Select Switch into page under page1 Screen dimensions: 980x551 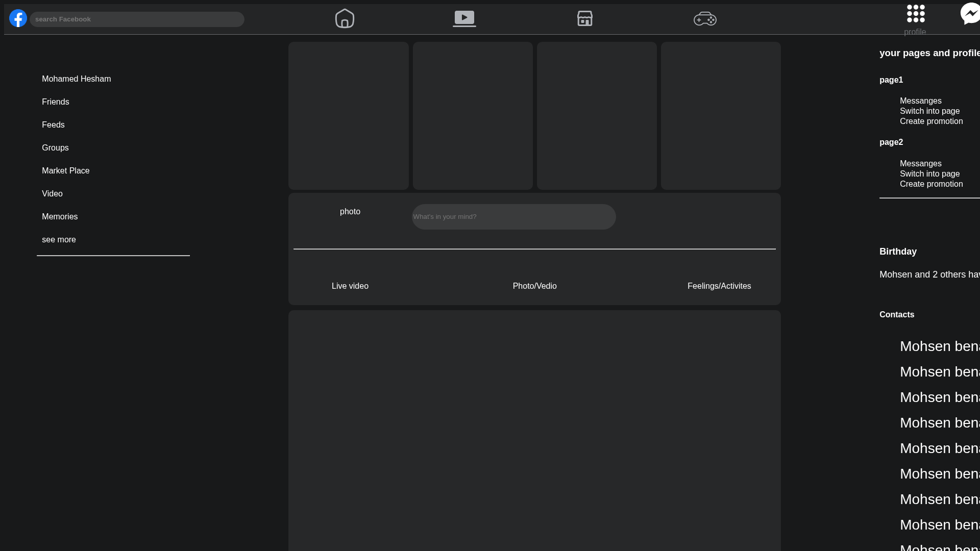coord(929,111)
